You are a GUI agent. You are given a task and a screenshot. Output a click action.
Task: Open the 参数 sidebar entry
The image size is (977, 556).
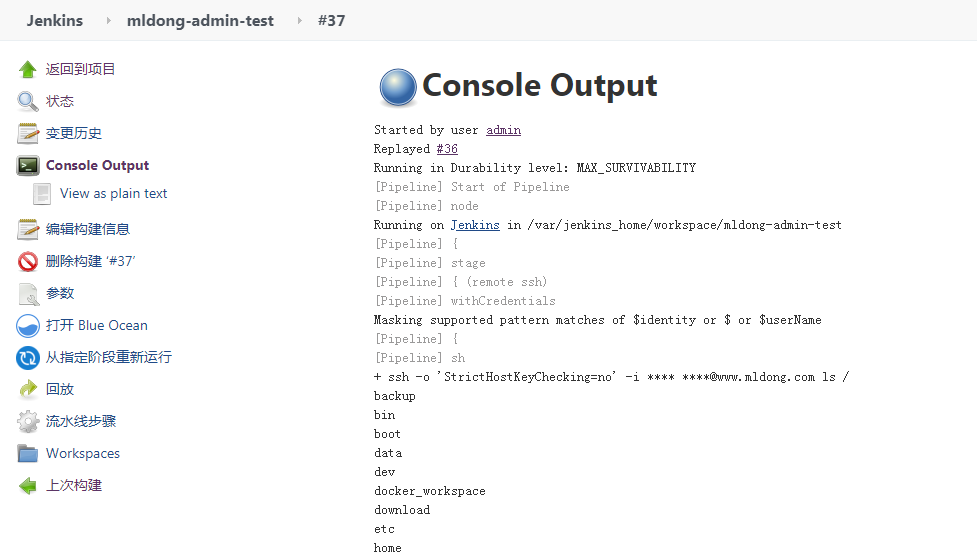[x=60, y=293]
